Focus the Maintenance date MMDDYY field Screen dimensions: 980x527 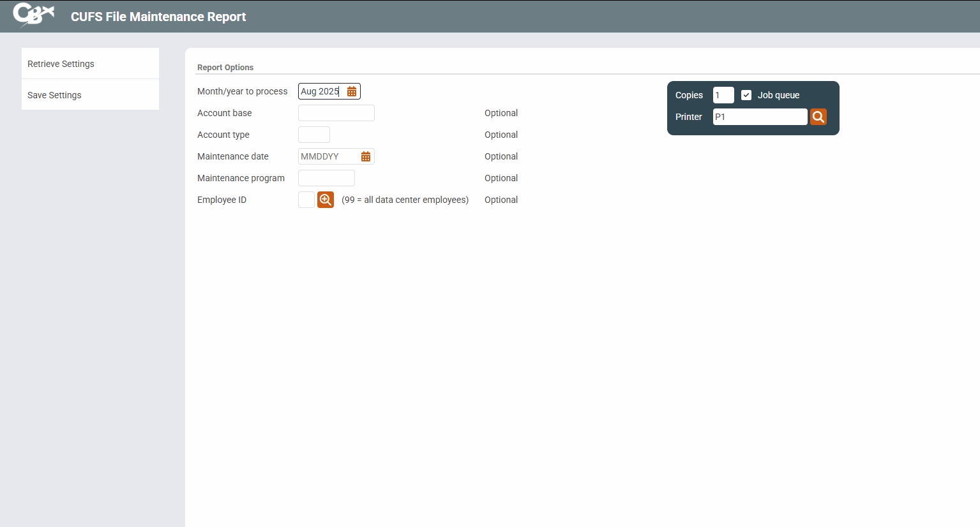[328, 156]
